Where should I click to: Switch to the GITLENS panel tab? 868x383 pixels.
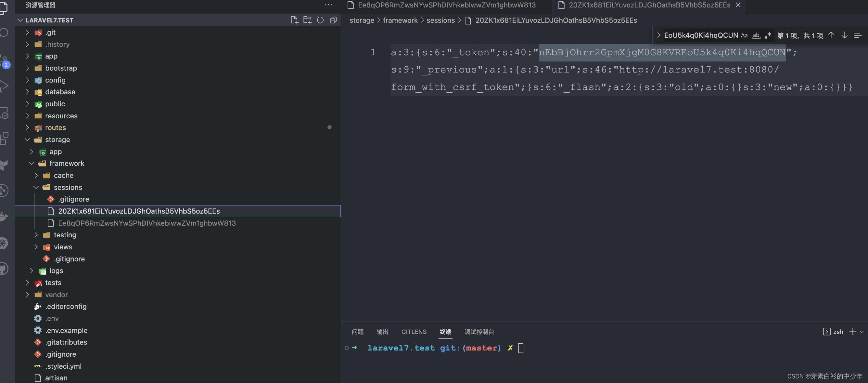click(x=414, y=332)
